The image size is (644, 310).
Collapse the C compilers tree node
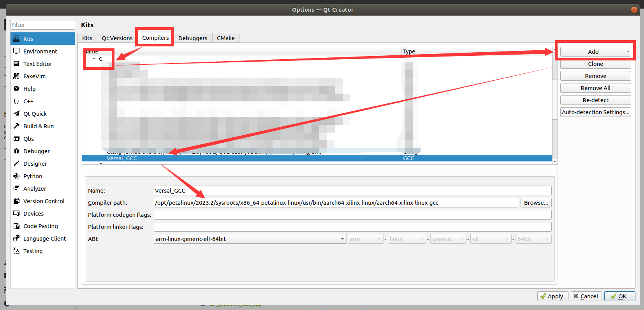pos(94,59)
